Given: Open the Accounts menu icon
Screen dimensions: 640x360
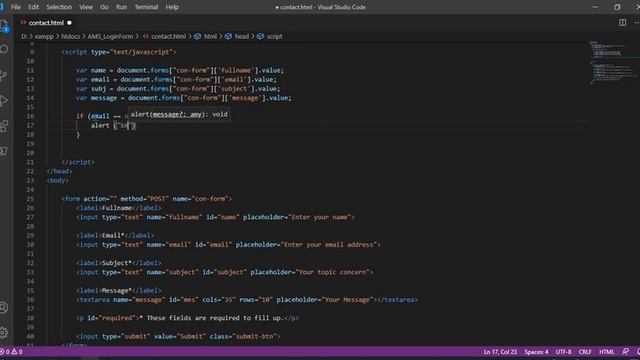Looking at the screenshot, I should click(x=4, y=307).
